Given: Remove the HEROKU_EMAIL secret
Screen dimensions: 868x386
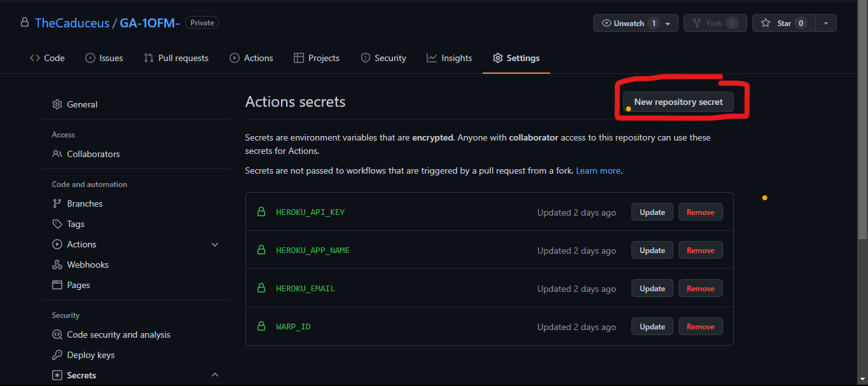Looking at the screenshot, I should click(x=700, y=288).
